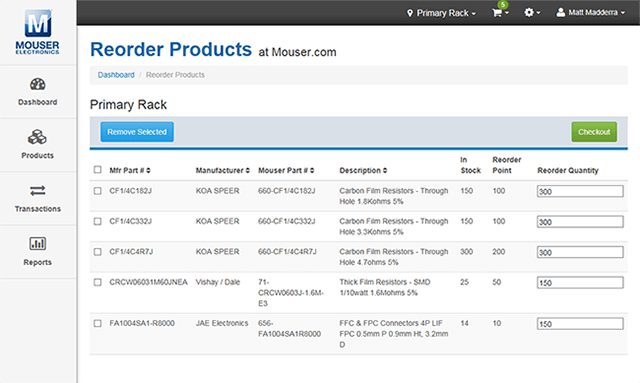Open the Matt Madderra user menu
640x383 pixels.
click(590, 13)
